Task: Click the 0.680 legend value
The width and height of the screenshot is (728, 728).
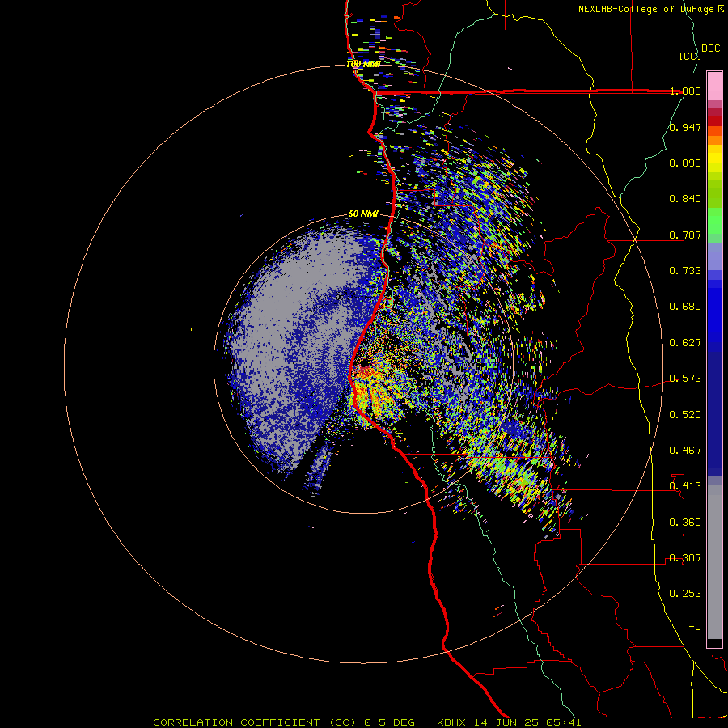Action: pyautogui.click(x=685, y=307)
